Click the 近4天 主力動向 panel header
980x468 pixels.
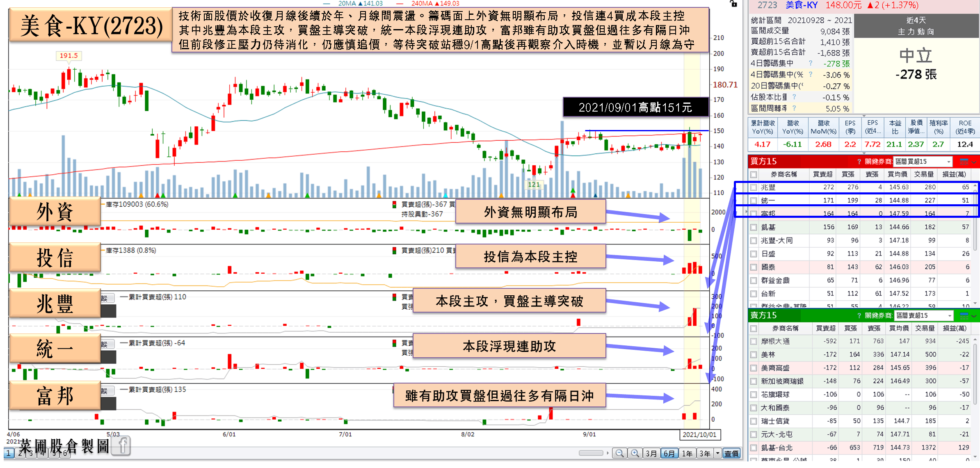pos(916,26)
